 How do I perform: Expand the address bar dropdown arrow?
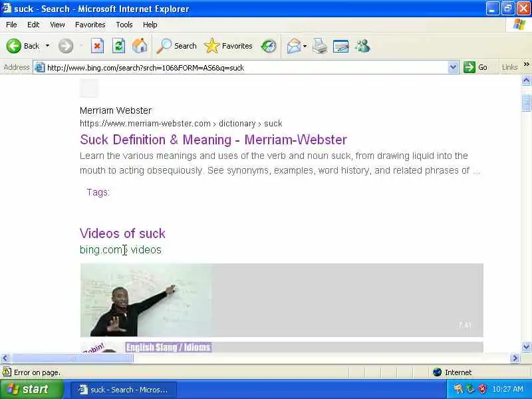[x=453, y=68]
